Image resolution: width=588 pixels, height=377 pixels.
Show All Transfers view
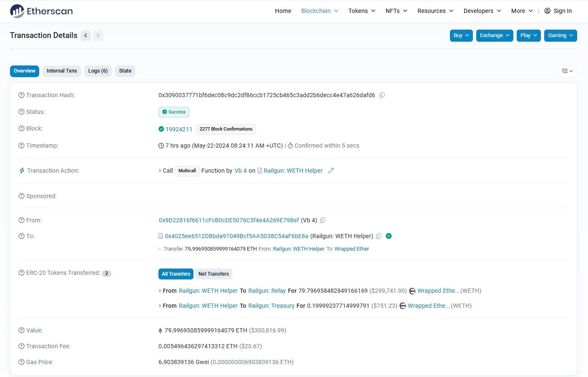point(176,274)
